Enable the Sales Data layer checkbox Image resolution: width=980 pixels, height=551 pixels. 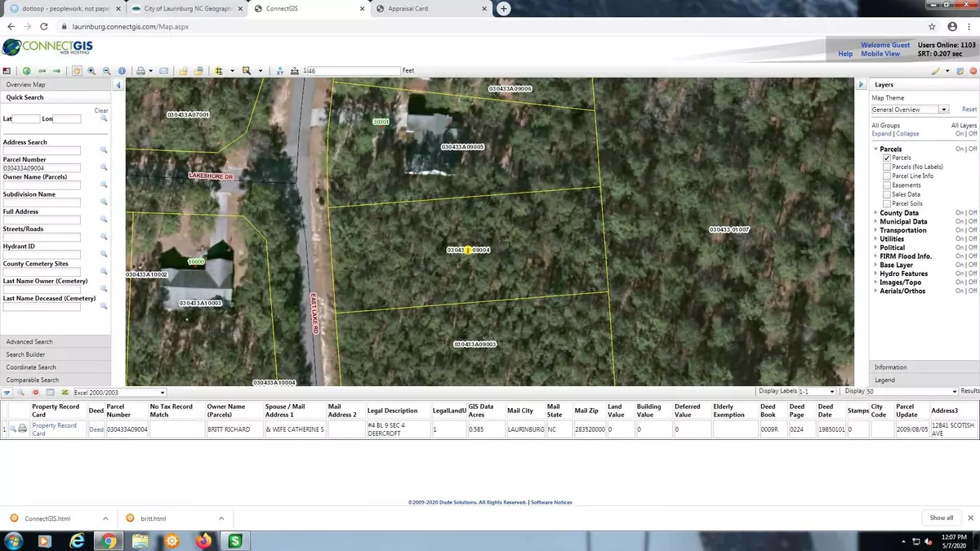click(x=887, y=194)
